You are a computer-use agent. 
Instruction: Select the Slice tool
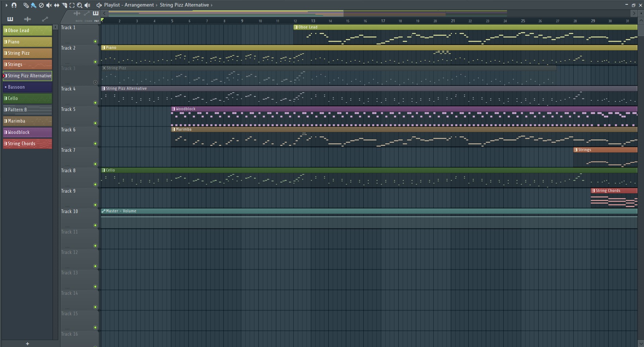pyautogui.click(x=64, y=5)
